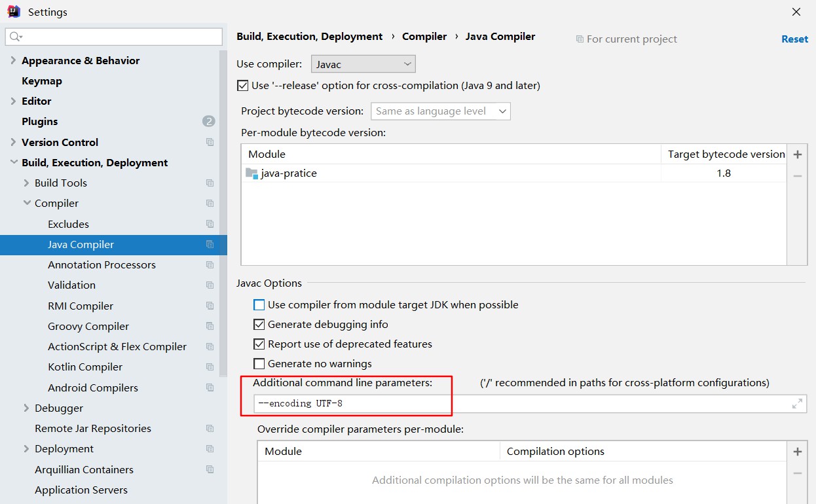
Task: Click the Compiler breadcrumb link
Action: click(424, 37)
